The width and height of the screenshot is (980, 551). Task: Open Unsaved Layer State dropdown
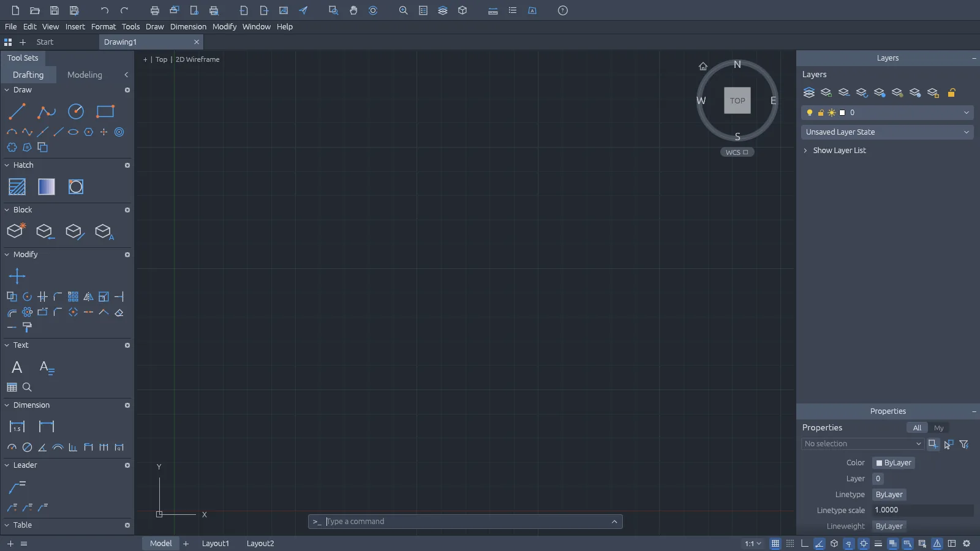[888, 132]
